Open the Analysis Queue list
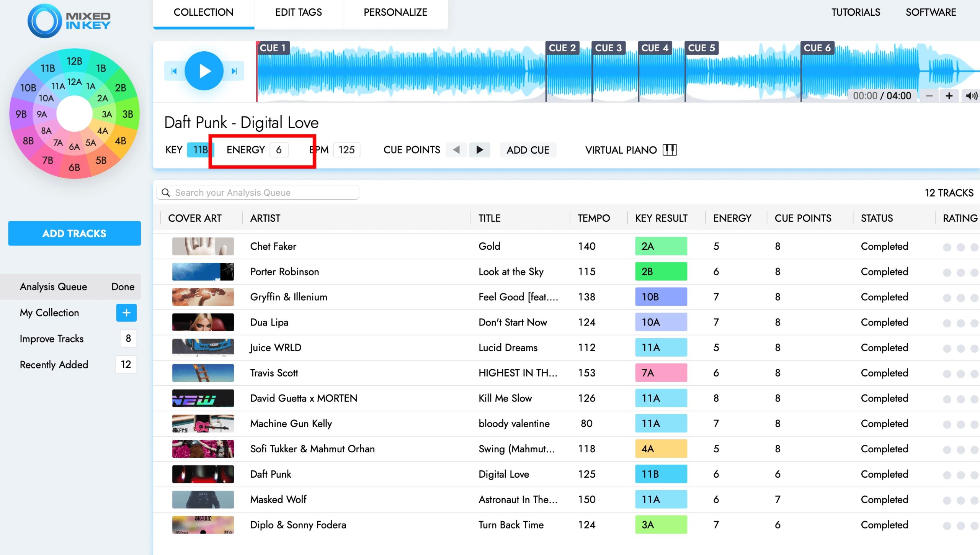The width and height of the screenshot is (980, 555). click(x=70, y=287)
